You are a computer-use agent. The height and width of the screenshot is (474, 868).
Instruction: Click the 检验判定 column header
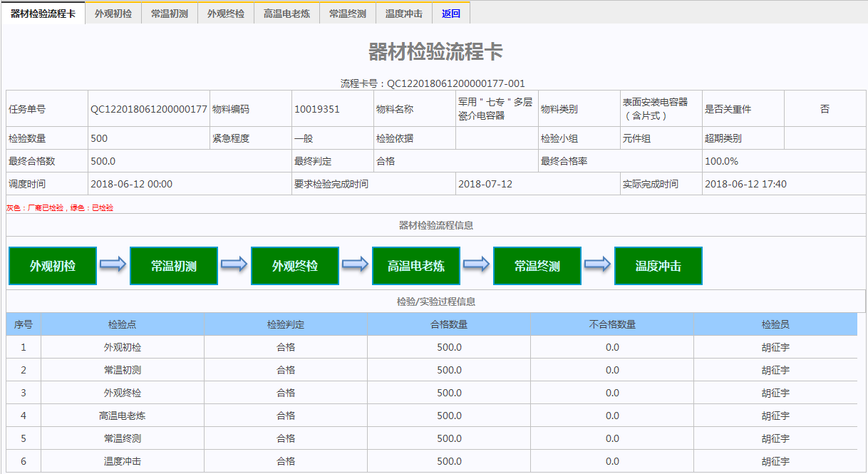[286, 324]
